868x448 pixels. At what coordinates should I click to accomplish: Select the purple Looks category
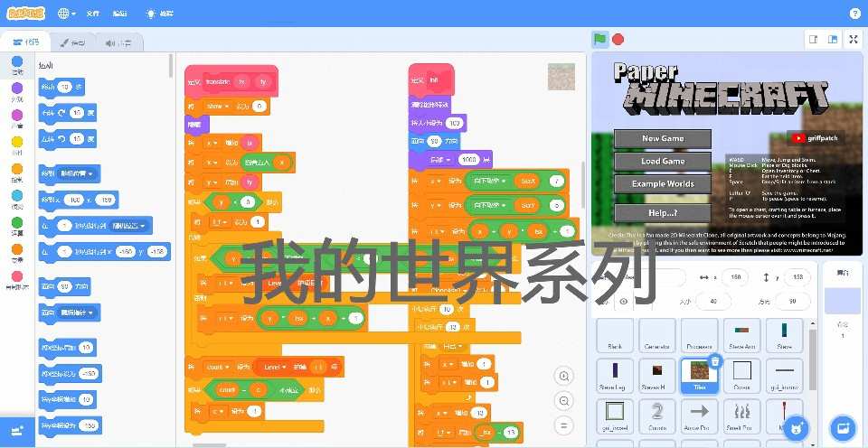[17, 92]
